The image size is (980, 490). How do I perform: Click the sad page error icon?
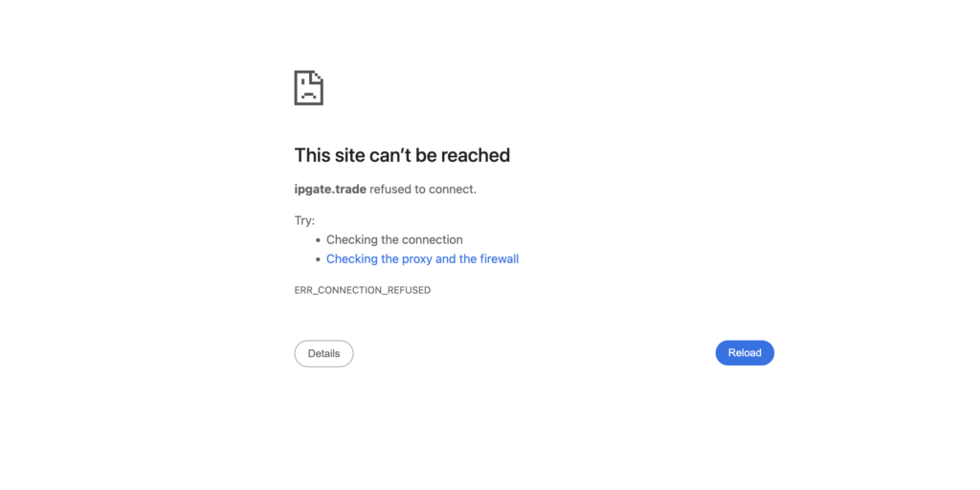pos(308,88)
